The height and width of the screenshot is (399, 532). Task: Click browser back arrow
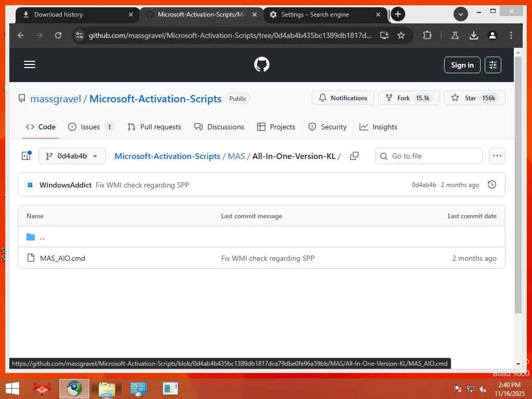[x=21, y=35]
